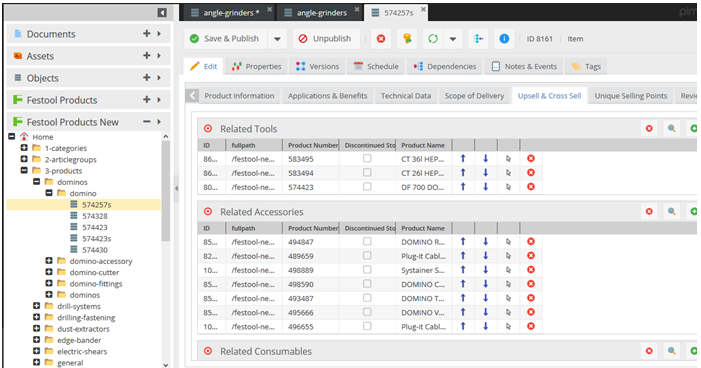Viewport: 701px width, 368px height.
Task: Search in Related Consumables section
Action: click(671, 351)
